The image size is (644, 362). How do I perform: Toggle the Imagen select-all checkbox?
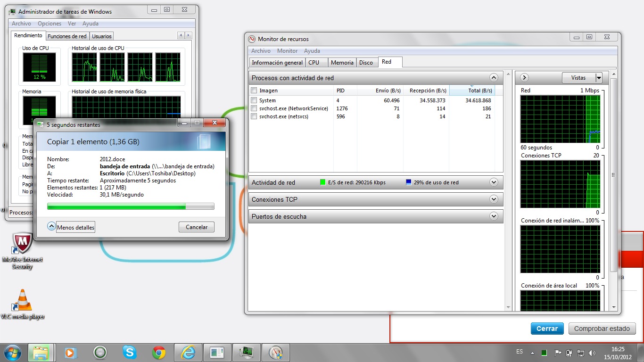click(x=254, y=90)
